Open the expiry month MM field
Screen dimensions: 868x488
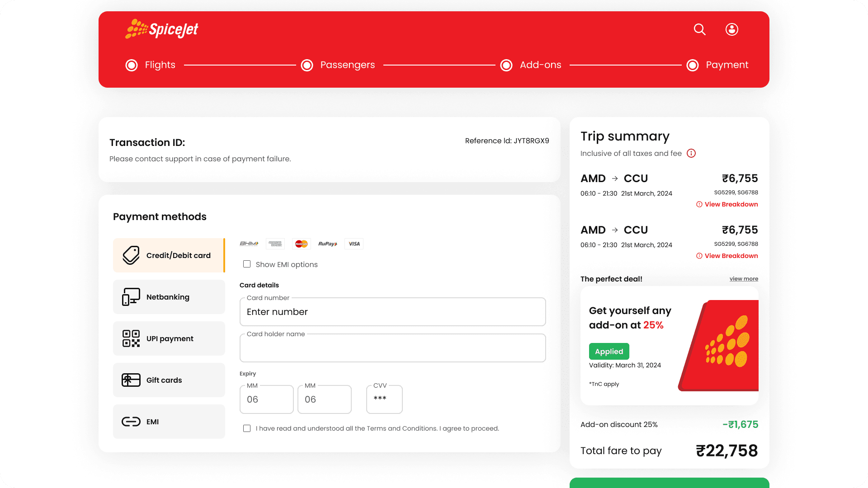[266, 399]
